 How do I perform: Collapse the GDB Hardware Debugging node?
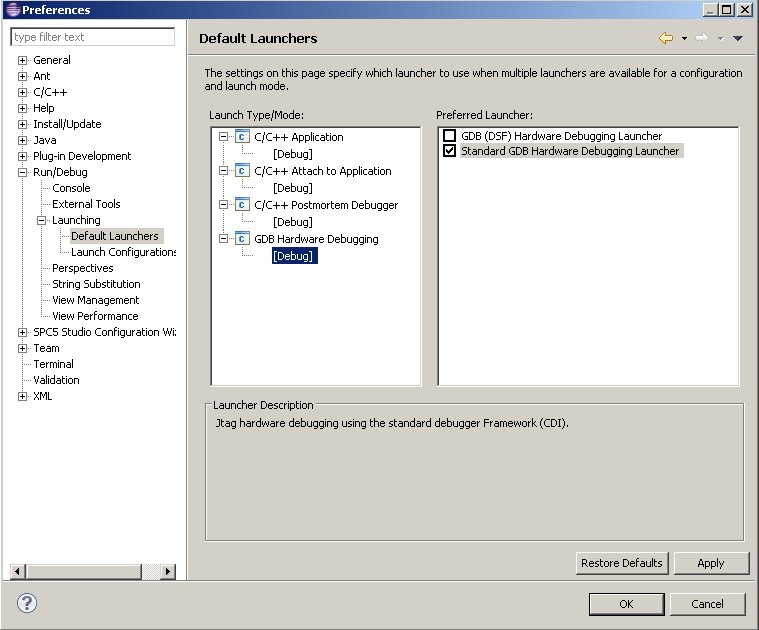point(223,239)
